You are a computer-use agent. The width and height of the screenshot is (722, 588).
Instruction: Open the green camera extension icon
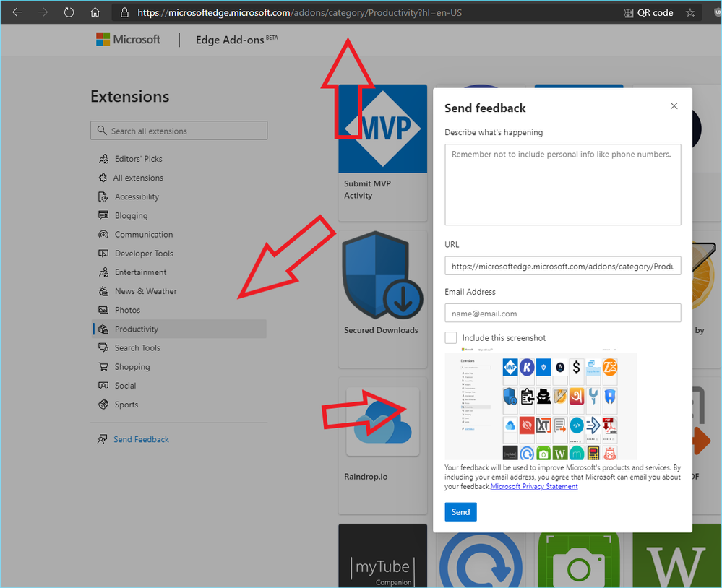pyautogui.click(x=578, y=561)
